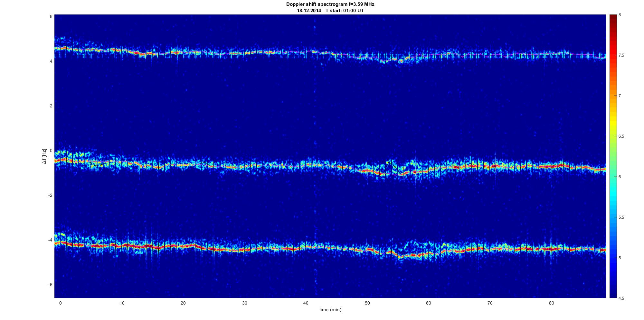This screenshot has height=320, width=644.
Task: Click the y-axis tick label '4'
Action: click(x=51, y=61)
